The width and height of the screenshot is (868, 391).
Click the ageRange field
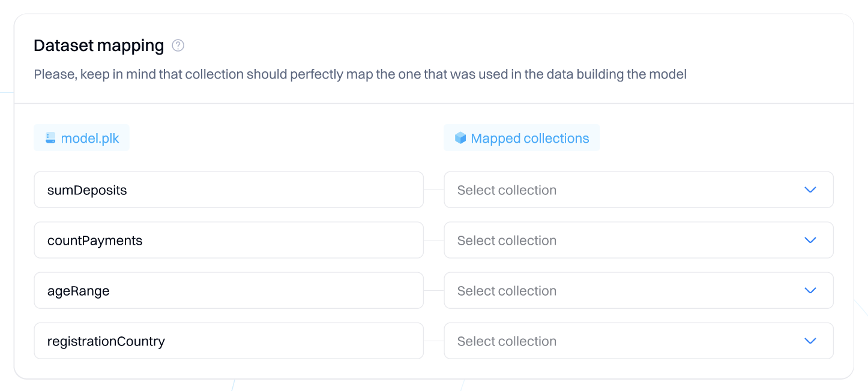pos(228,291)
